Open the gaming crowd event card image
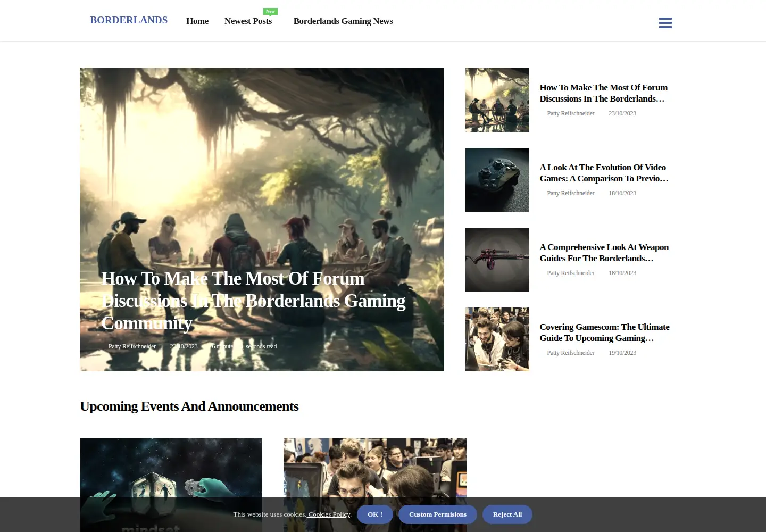The width and height of the screenshot is (766, 532). 375,485
